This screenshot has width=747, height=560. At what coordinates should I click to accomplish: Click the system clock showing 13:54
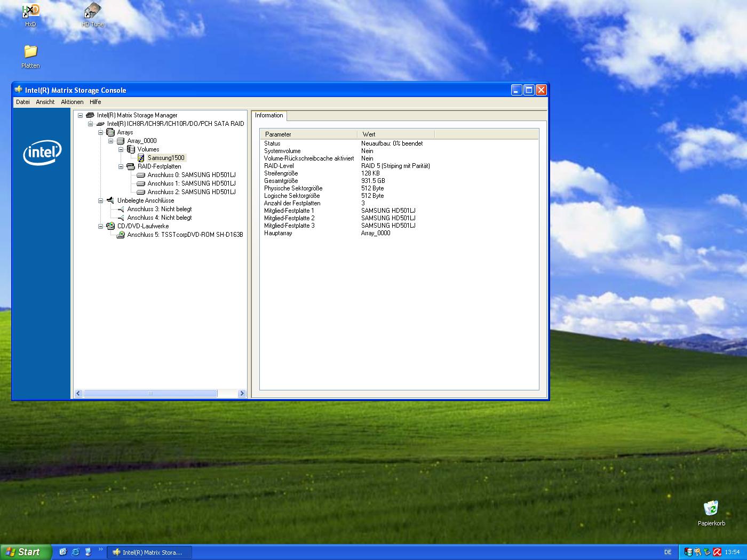pos(732,552)
